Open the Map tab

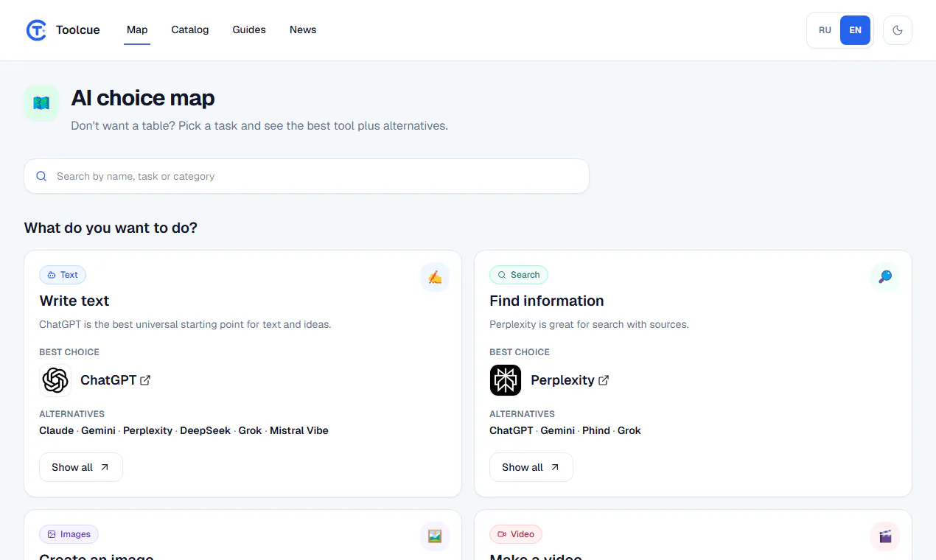tap(137, 30)
